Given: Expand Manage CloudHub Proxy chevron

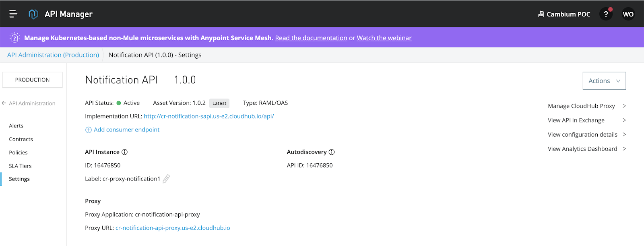Looking at the screenshot, I should 624,106.
